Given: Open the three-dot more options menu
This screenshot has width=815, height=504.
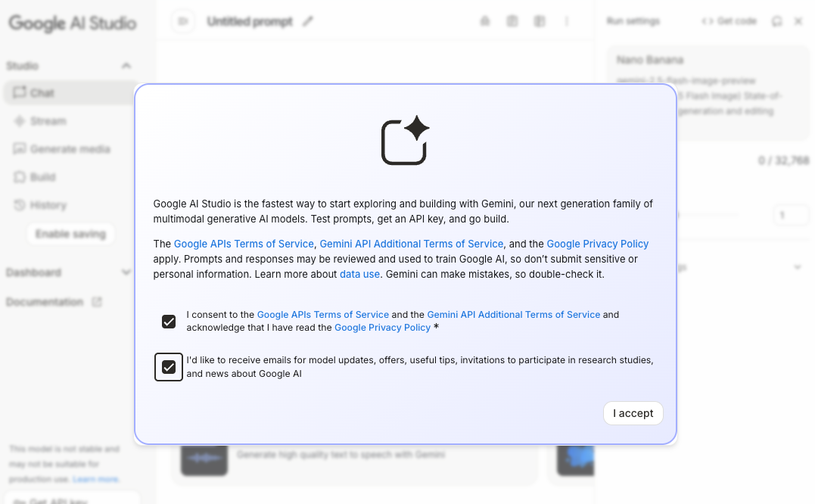Looking at the screenshot, I should pyautogui.click(x=567, y=22).
